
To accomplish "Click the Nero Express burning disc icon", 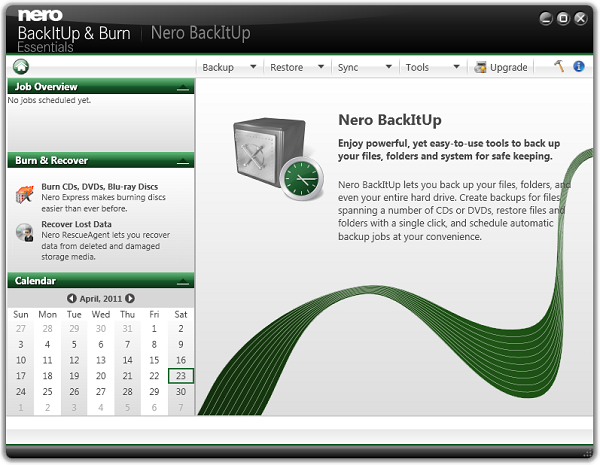I will pyautogui.click(x=24, y=194).
